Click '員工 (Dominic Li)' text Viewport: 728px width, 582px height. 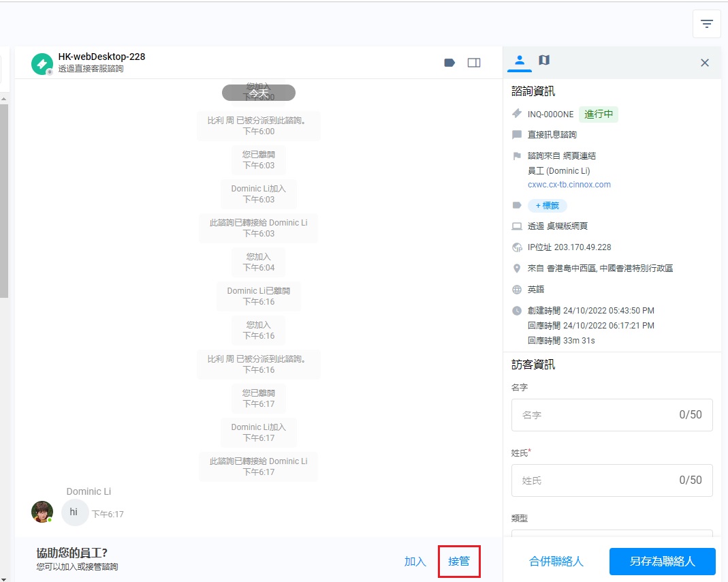click(x=558, y=171)
